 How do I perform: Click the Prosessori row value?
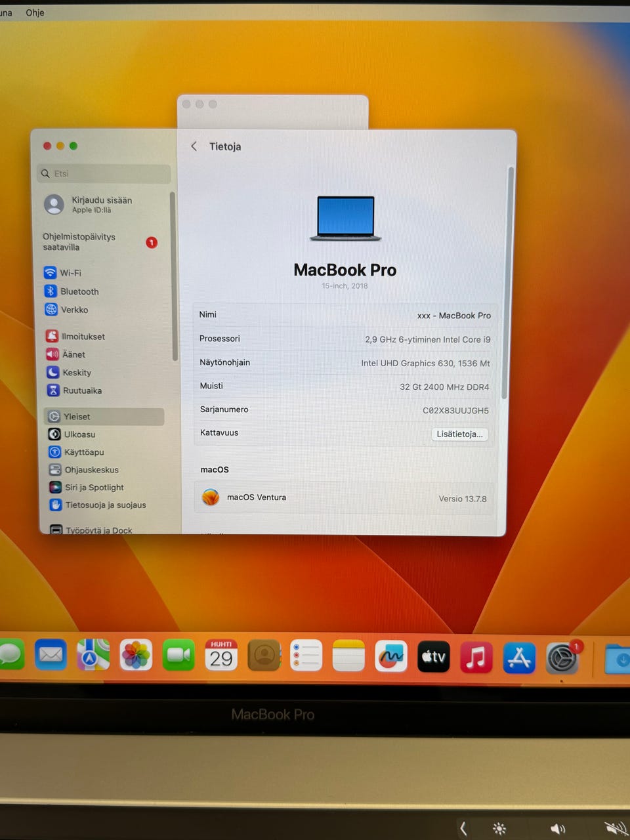[428, 340]
